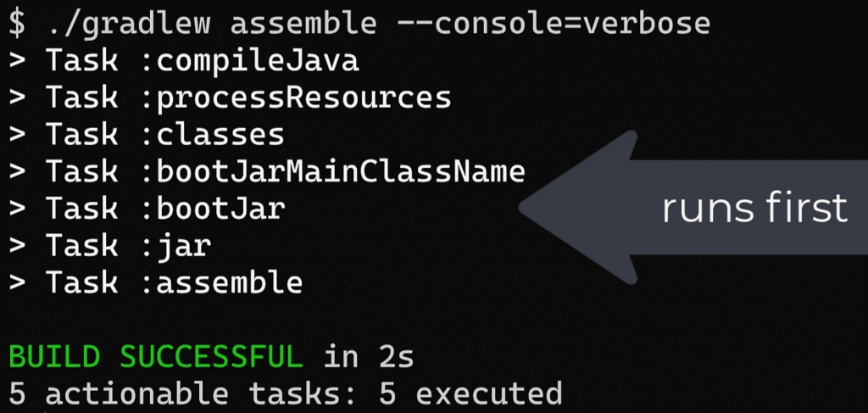Click the ":bootJarMainClassName" task name
Screen dimensions: 868x413
332,173
